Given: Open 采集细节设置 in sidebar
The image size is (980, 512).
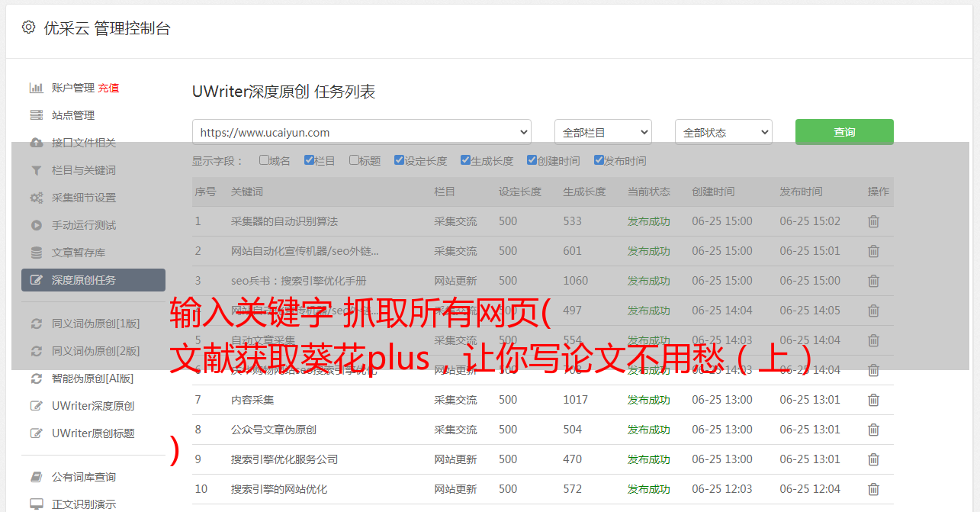Looking at the screenshot, I should pyautogui.click(x=84, y=198).
